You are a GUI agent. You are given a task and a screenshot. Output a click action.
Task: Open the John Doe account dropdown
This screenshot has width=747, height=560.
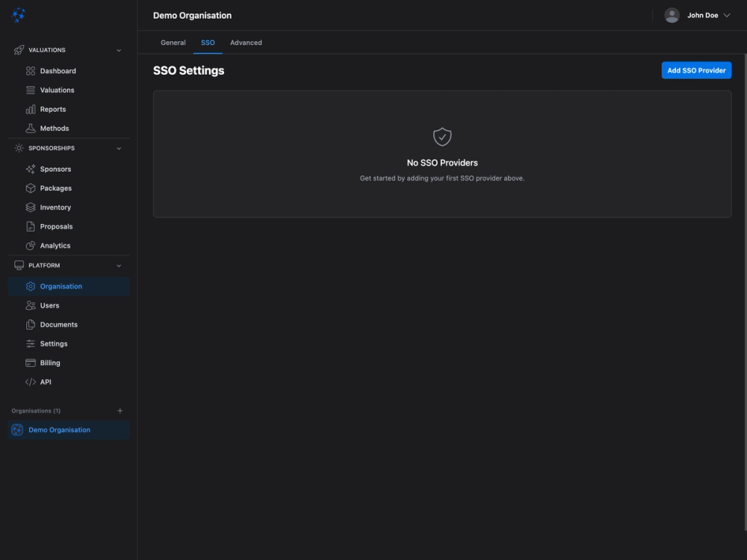click(698, 14)
